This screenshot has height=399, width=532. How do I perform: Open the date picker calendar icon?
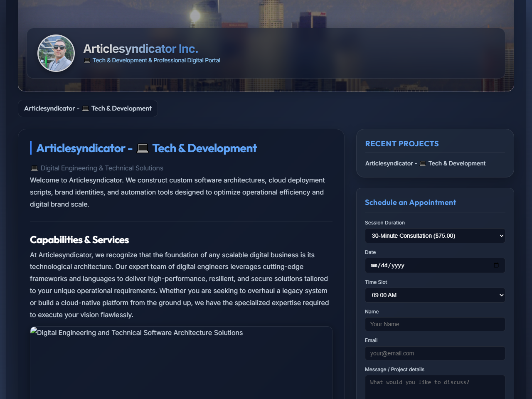click(496, 265)
